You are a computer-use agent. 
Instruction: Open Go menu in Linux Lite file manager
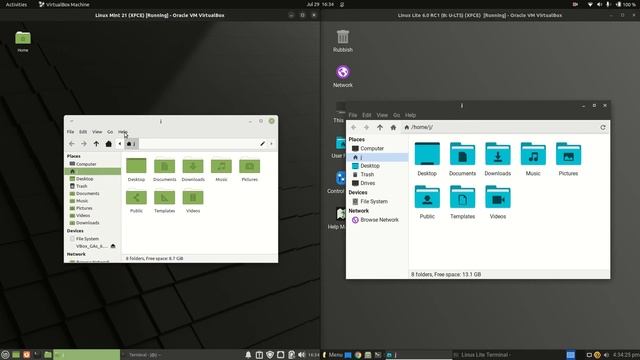coord(396,115)
